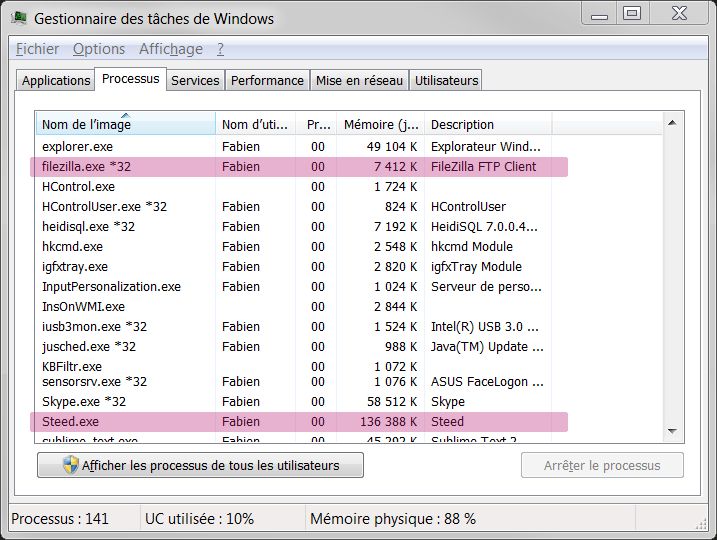The width and height of the screenshot is (717, 540).
Task: Click the 136 388 K memory value
Action: tap(389, 422)
